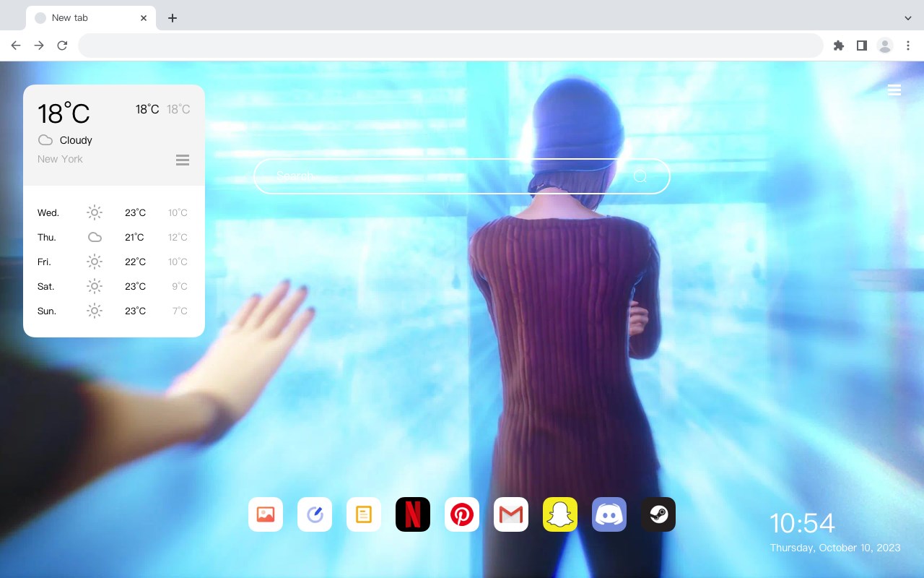Open the Gmail shortcut
Viewport: 924px width, 578px height.
(x=511, y=514)
